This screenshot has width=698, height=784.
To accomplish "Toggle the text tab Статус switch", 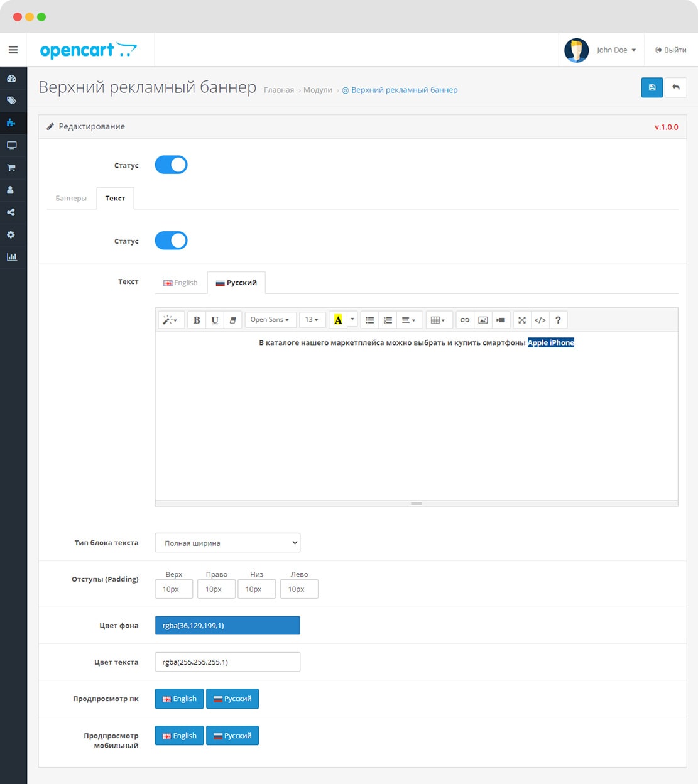I will tap(171, 241).
